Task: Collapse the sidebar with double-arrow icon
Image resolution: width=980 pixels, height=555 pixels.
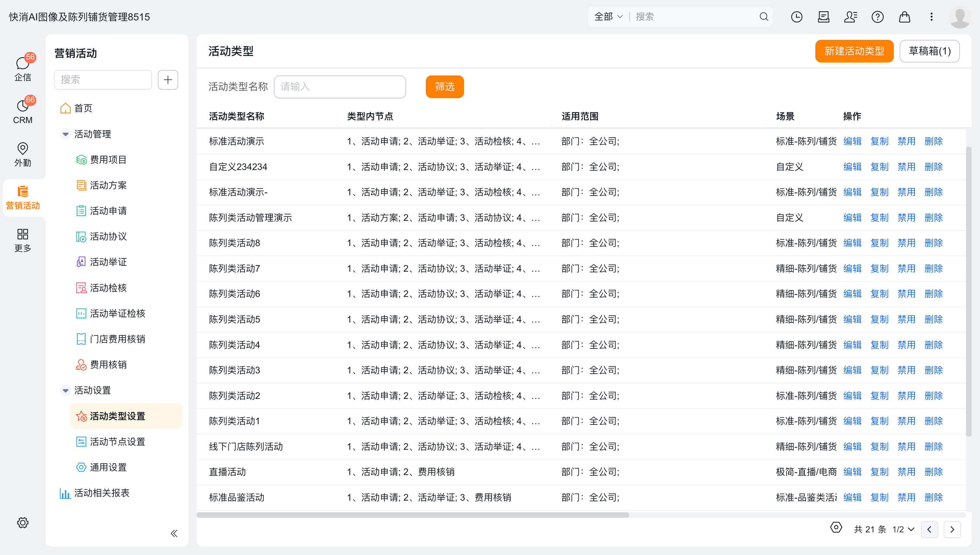Action: [174, 533]
